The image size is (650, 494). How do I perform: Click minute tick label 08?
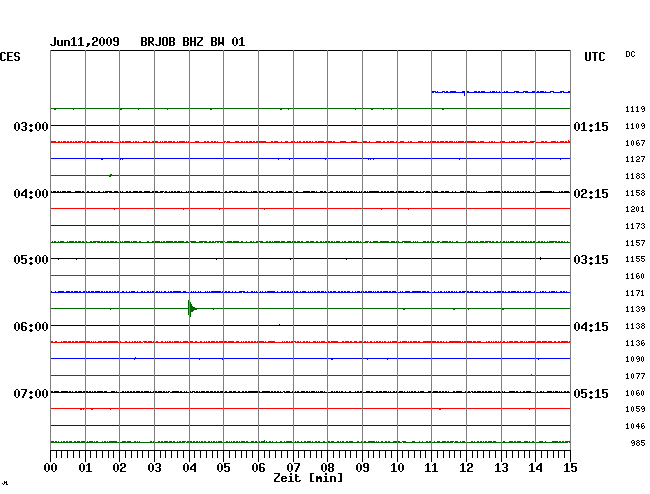(x=327, y=468)
